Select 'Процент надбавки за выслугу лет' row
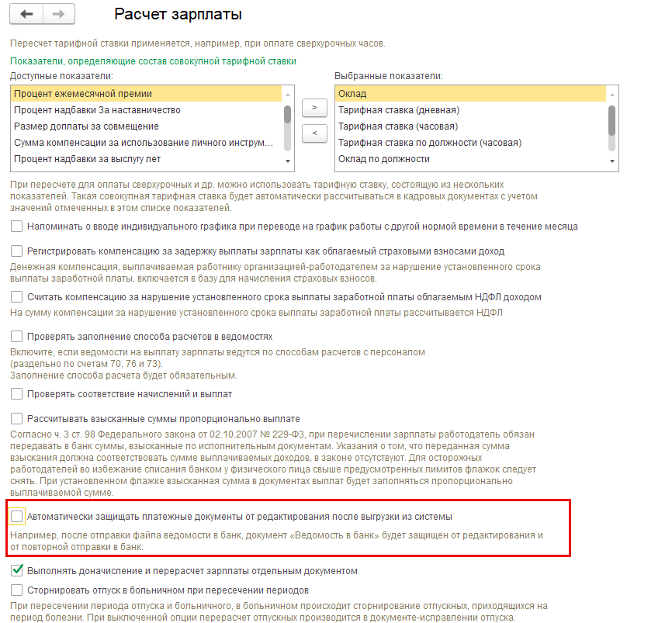Screen dimensions: 672x623 [146, 159]
